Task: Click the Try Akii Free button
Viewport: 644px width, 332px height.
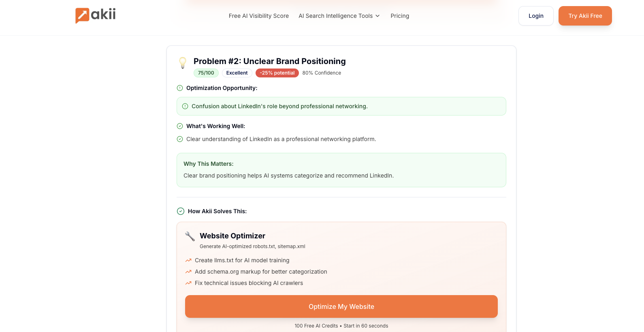Action: [x=585, y=16]
